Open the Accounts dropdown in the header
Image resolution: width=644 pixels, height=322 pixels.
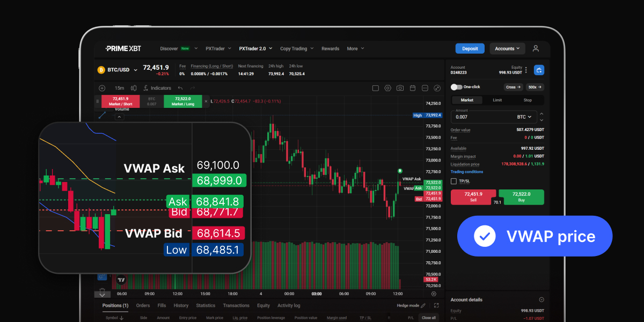[507, 48]
